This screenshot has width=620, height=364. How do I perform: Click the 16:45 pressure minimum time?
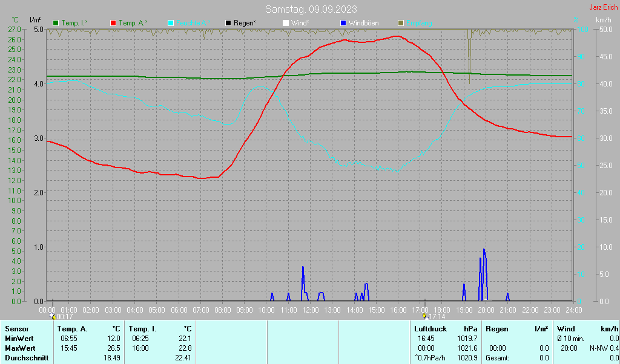click(x=426, y=339)
